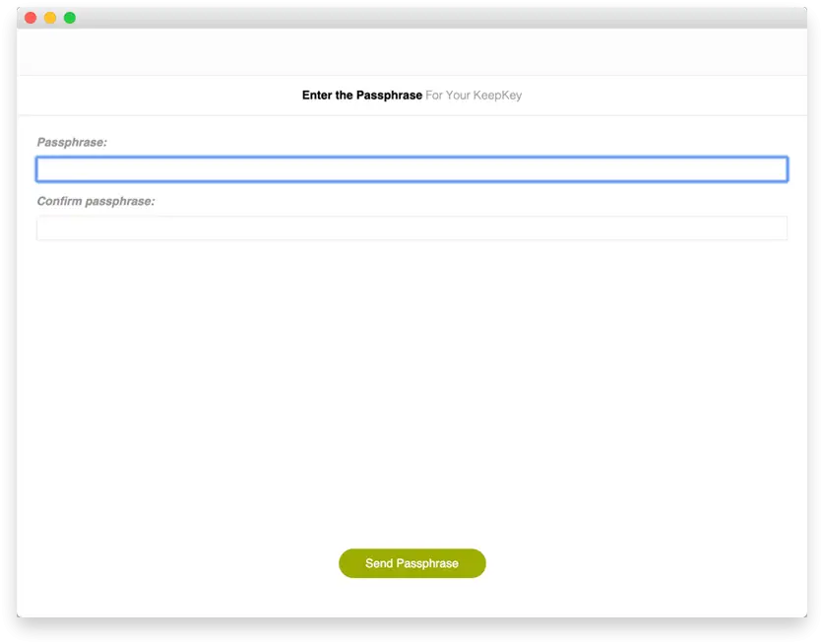Select the 'Passphrase:' label
823x644 pixels.
coord(72,142)
